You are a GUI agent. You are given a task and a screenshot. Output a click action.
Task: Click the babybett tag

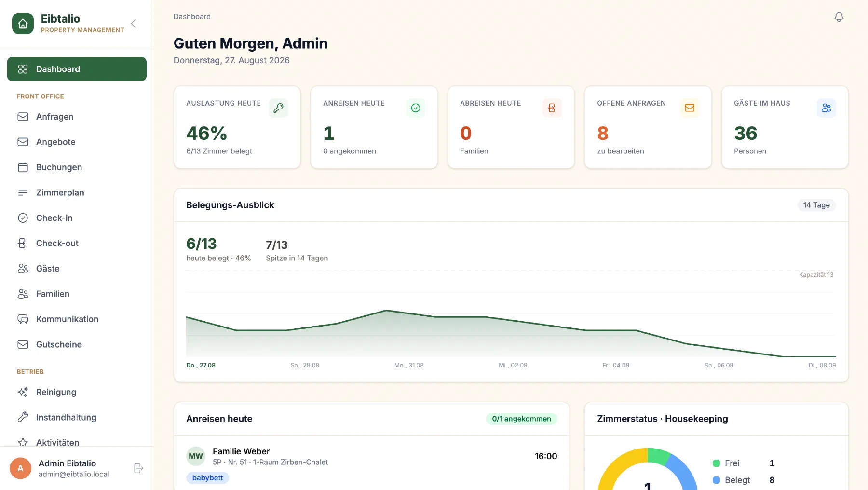[x=207, y=478]
